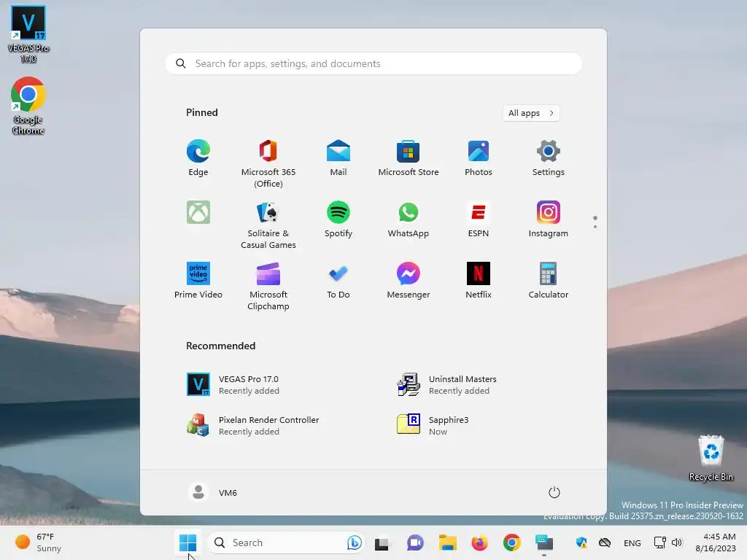Open the ESPN app

tap(479, 219)
